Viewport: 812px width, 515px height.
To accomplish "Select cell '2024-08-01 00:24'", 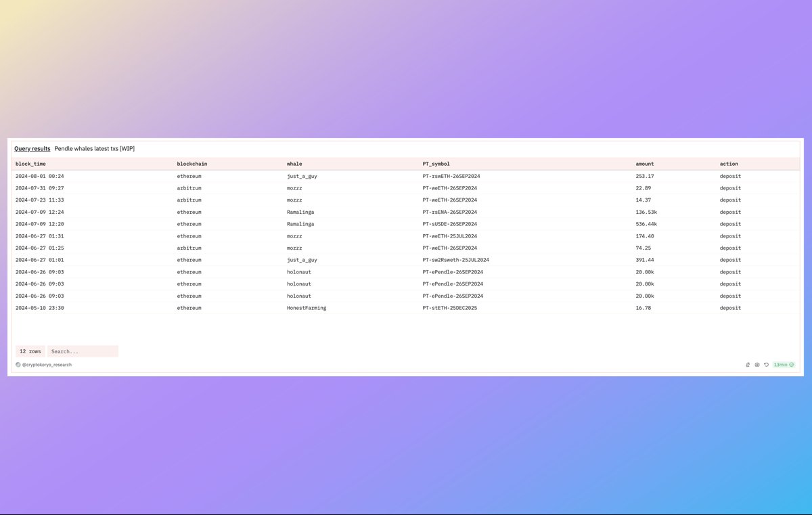I will click(x=40, y=176).
